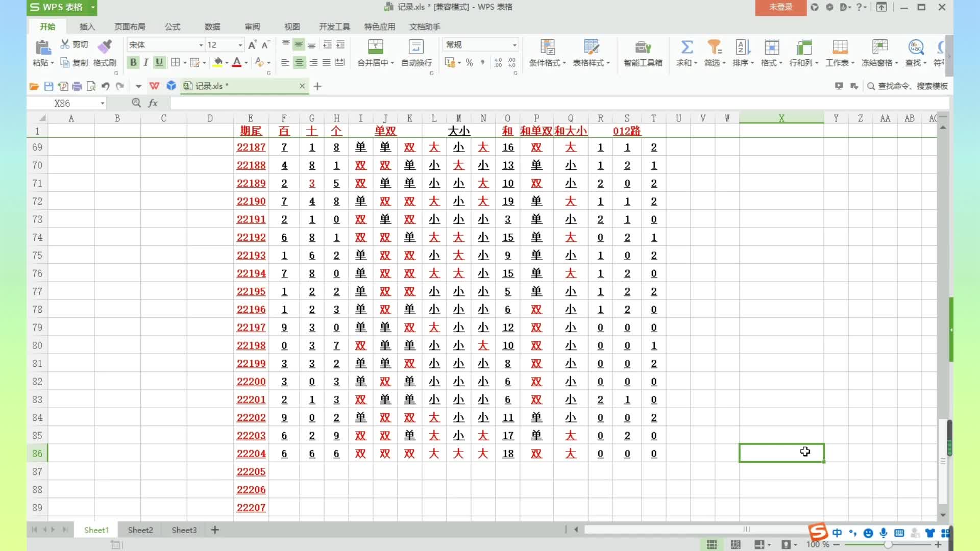980x551 pixels.
Task: Click the Smart Toolbox icon
Action: pyautogui.click(x=643, y=47)
